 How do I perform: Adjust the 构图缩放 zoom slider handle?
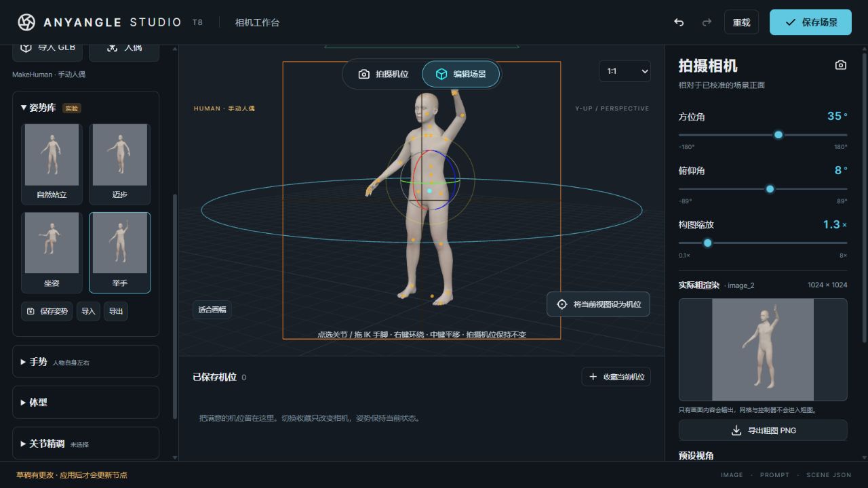pos(707,243)
